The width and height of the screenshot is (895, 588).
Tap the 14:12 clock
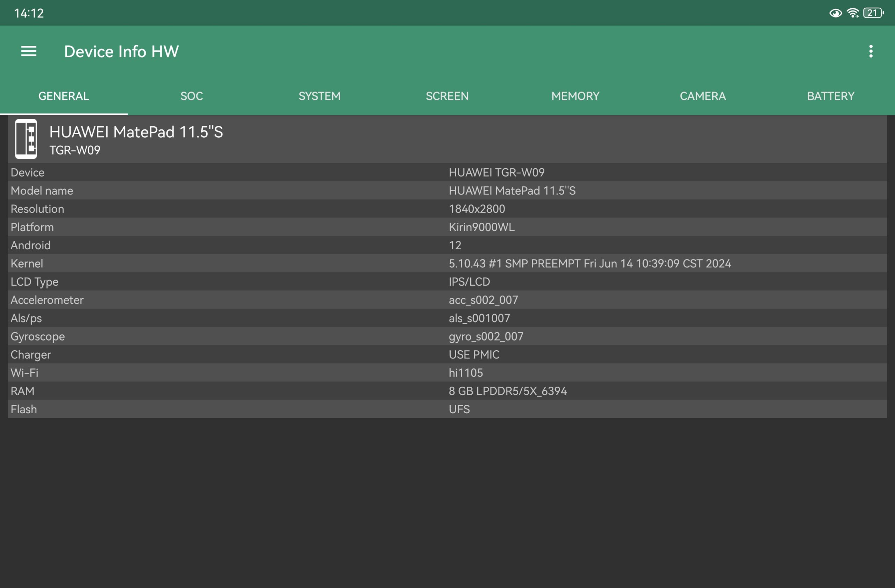coord(29,14)
